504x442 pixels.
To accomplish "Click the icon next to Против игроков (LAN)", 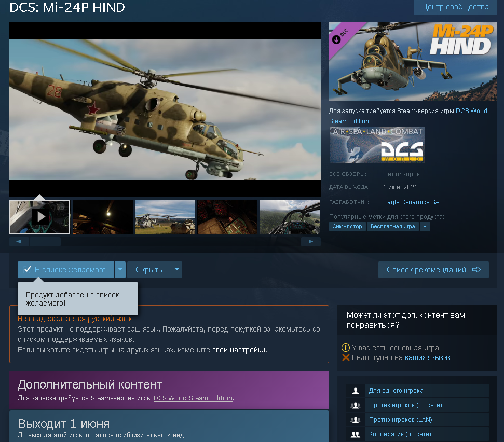I will click(x=356, y=420).
